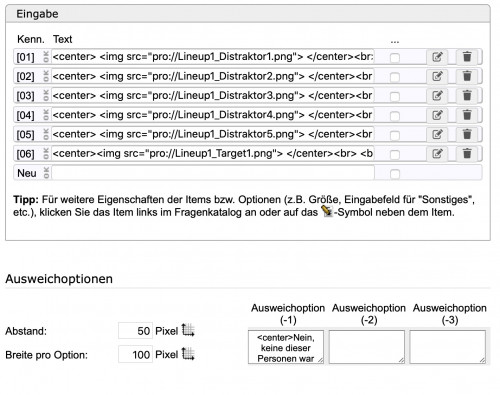Screen dimensions: 500x395
Task: Click the empty Ausweichoption (-3) box
Action: (448, 347)
